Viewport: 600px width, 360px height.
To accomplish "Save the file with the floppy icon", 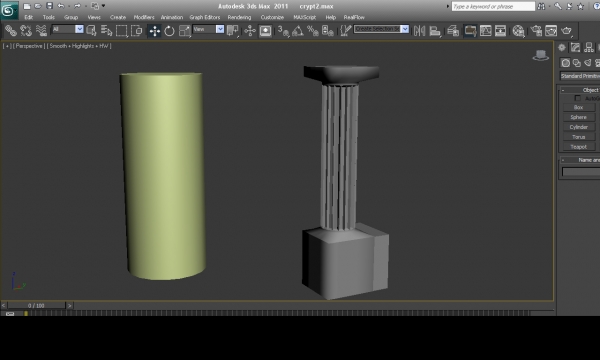I will (x=49, y=6).
